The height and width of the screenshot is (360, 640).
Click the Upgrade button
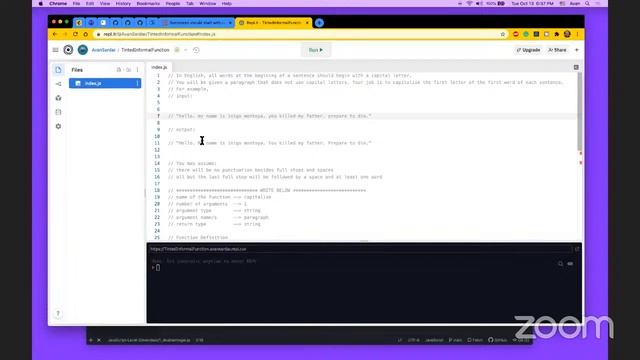tap(528, 50)
